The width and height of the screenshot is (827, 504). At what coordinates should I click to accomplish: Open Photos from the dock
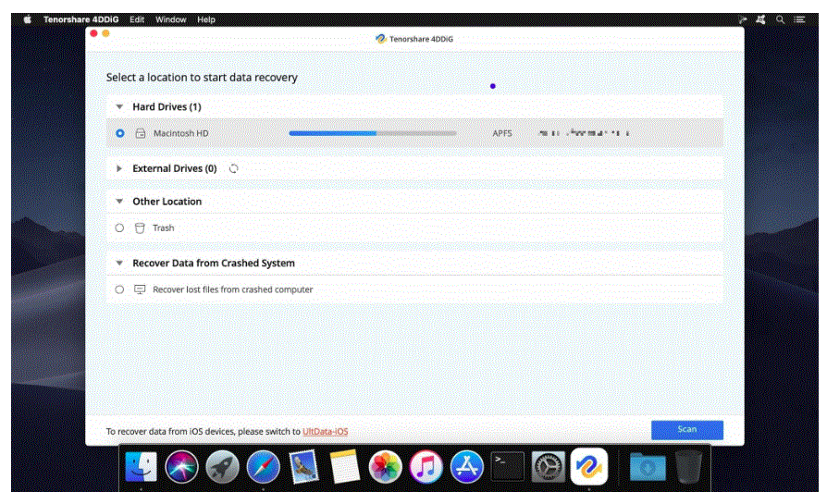click(385, 467)
